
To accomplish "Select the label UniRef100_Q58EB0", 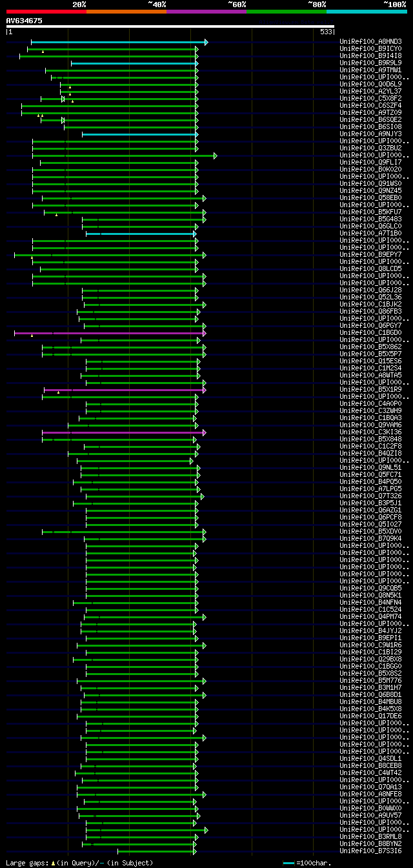I will [x=370, y=198].
